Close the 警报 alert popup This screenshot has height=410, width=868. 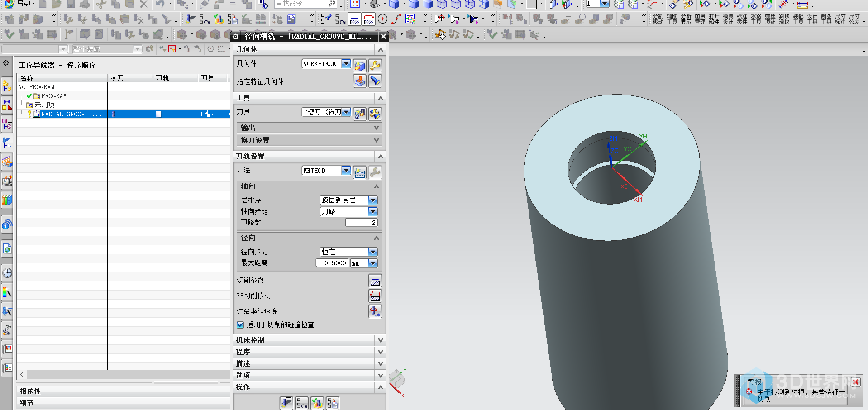point(856,382)
